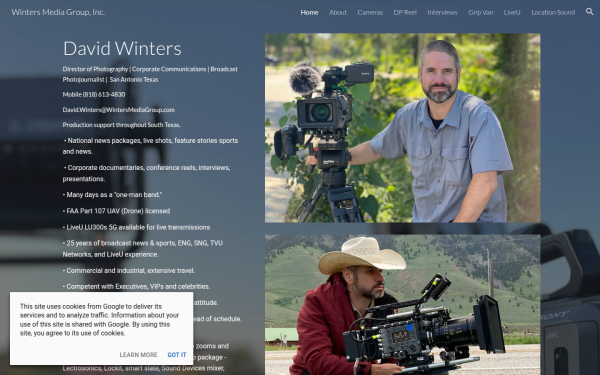Open the Grip Van page
Screen dimensions: 600x375
pyautogui.click(x=480, y=12)
